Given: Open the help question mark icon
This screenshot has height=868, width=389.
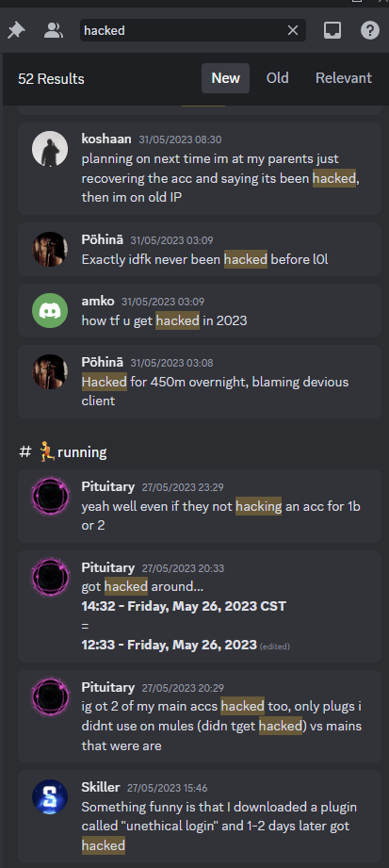Looking at the screenshot, I should pyautogui.click(x=370, y=30).
